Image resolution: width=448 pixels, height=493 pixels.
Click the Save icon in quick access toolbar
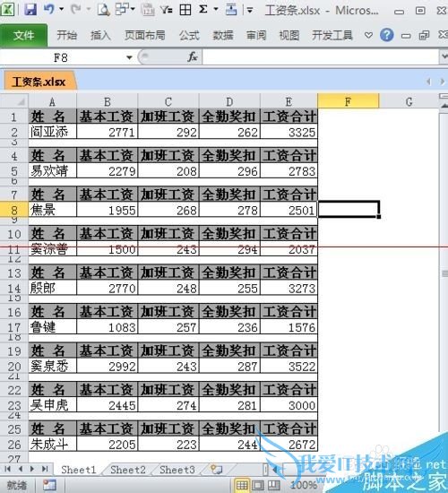click(x=30, y=9)
